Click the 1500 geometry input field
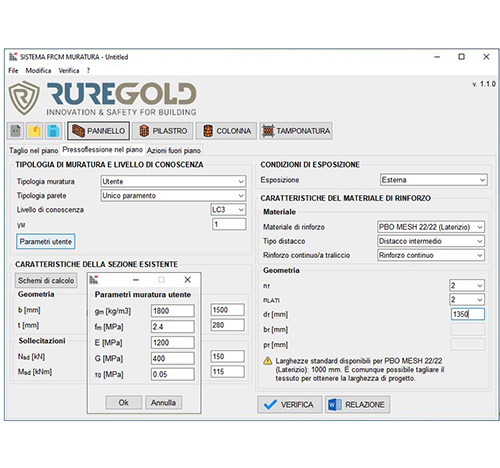The height and width of the screenshot is (468, 500). pos(228,310)
